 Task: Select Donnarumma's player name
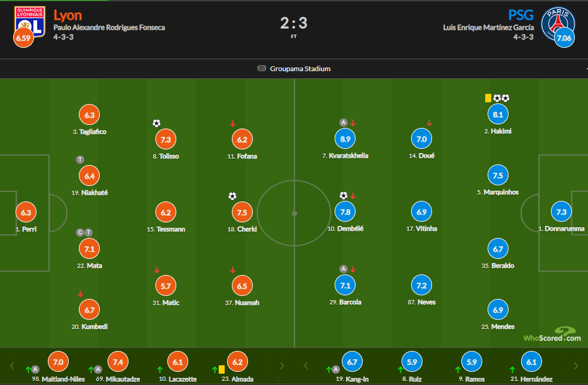click(x=564, y=229)
